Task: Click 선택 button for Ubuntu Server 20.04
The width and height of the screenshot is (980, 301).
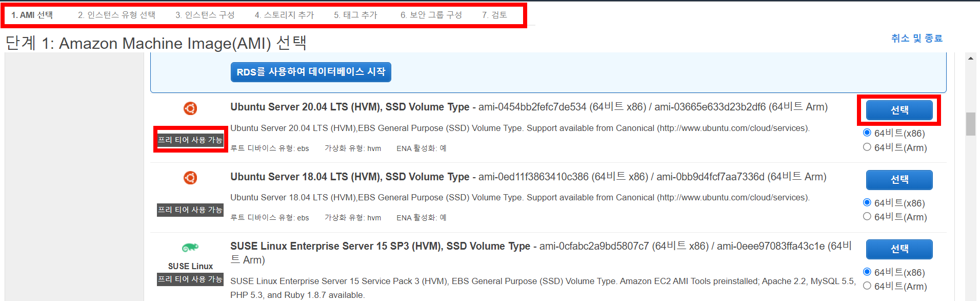Action: pyautogui.click(x=899, y=110)
